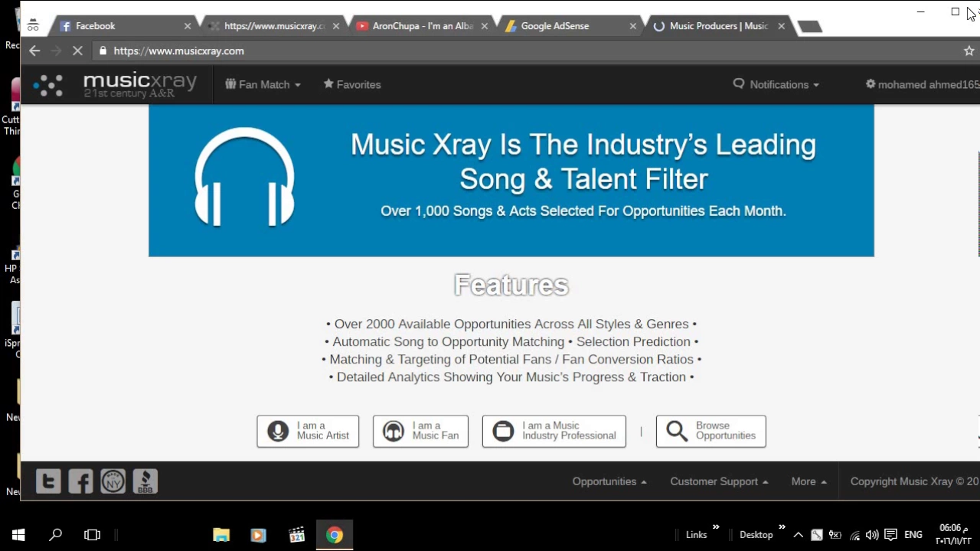Image resolution: width=980 pixels, height=551 pixels.
Task: Expand the Links toolbar chevron in taskbar
Action: pos(716,527)
